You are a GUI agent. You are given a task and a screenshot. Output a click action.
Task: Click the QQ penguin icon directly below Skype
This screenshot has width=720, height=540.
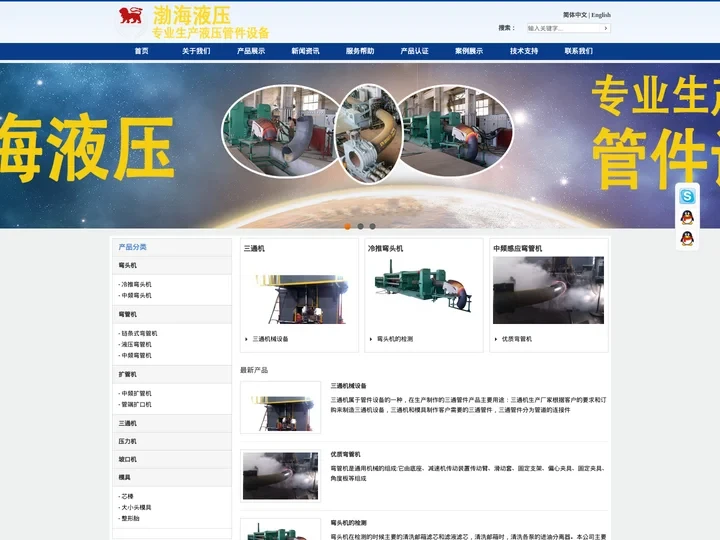[687, 217]
